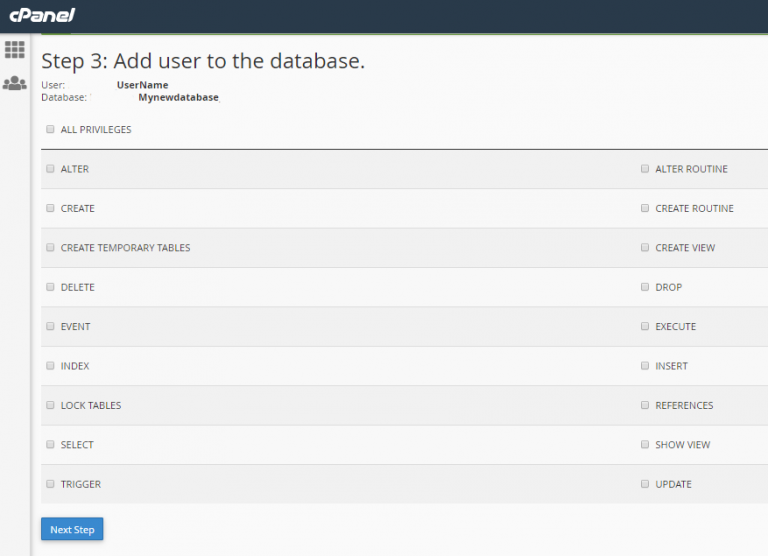Click the UserName text value

[143, 85]
